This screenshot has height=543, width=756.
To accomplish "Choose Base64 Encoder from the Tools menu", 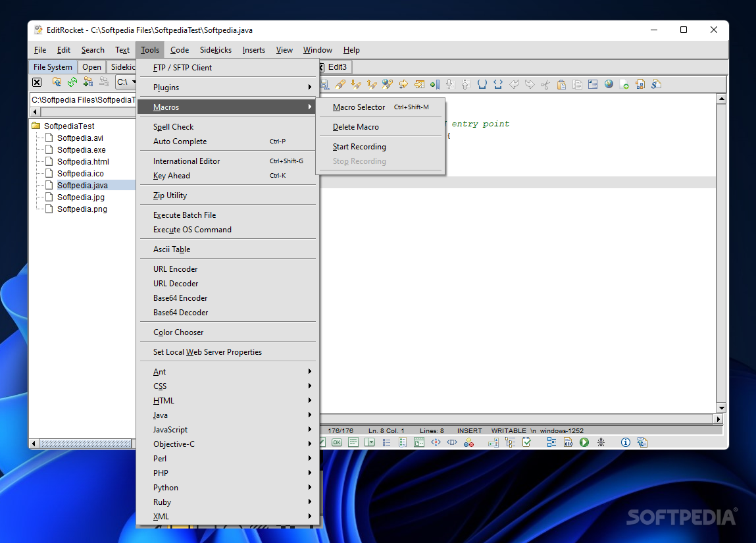I will pyautogui.click(x=226, y=298).
